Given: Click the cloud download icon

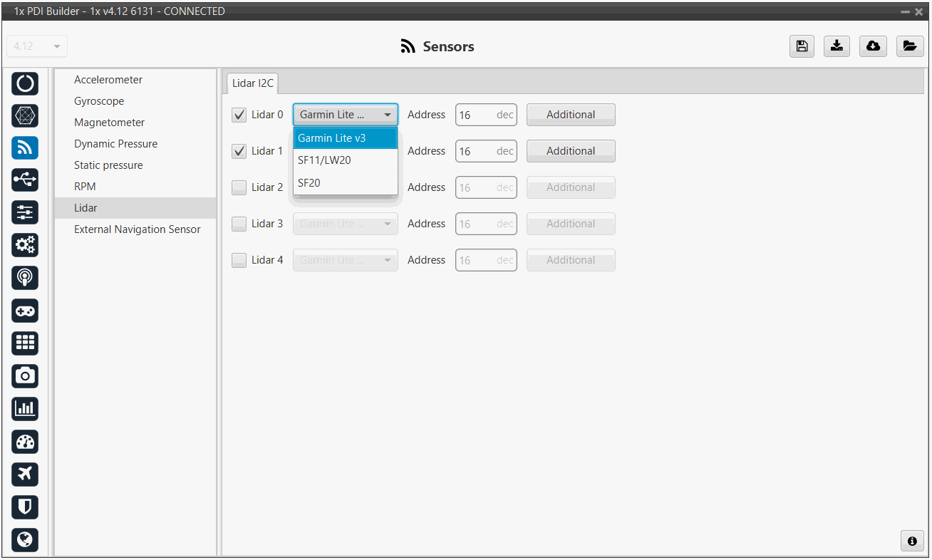Looking at the screenshot, I should click(873, 46).
